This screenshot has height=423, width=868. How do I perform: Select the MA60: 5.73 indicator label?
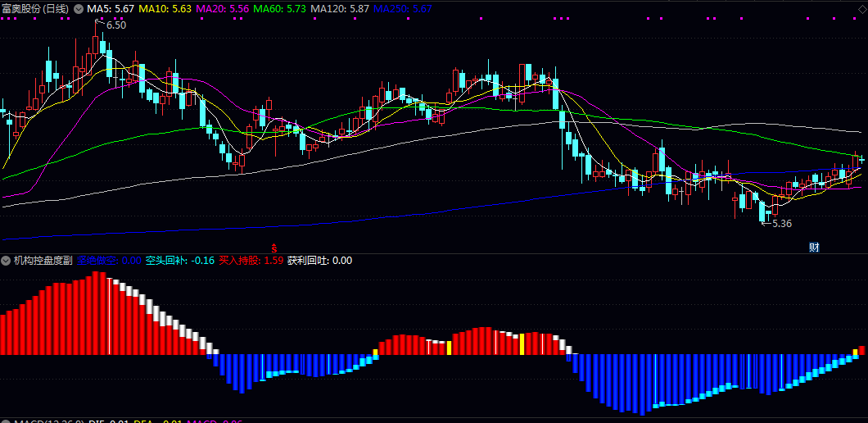[280, 9]
